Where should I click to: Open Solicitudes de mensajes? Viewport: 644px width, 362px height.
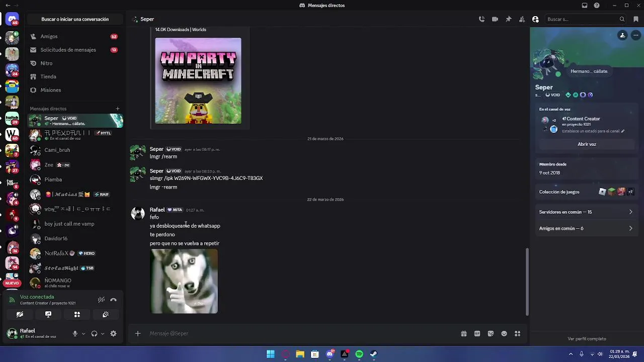click(x=74, y=50)
